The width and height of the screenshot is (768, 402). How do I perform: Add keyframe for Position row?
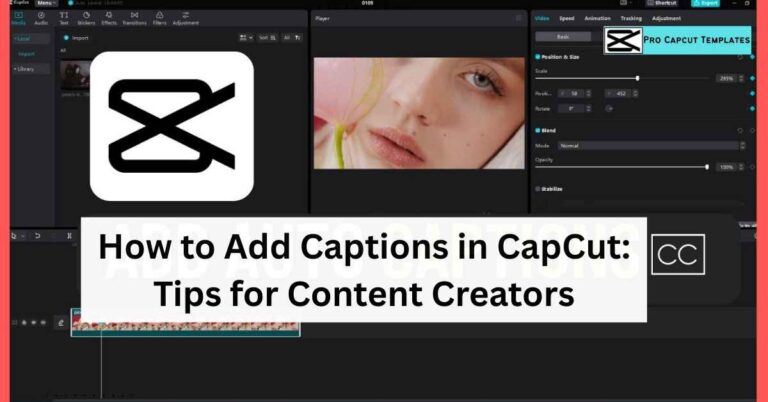tap(752, 93)
